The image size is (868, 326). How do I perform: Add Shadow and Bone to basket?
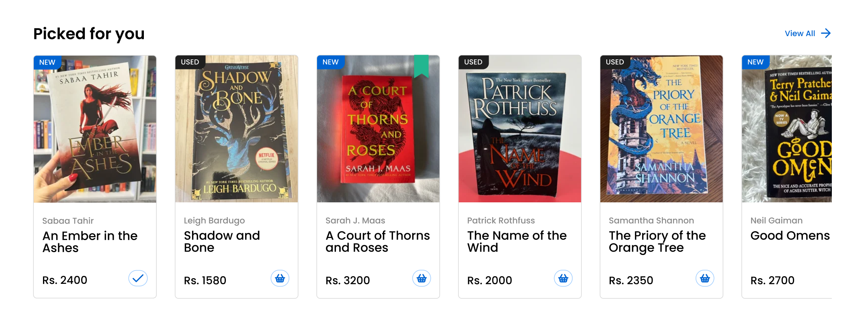click(280, 278)
